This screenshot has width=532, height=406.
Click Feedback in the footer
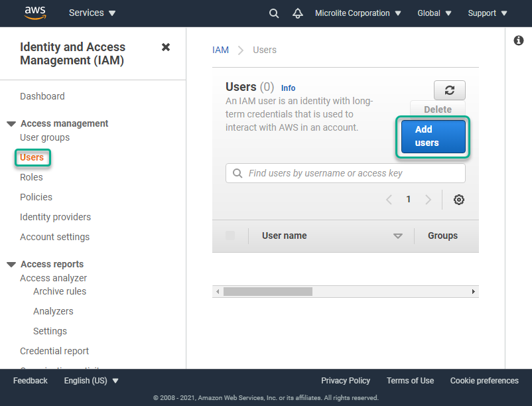point(31,381)
